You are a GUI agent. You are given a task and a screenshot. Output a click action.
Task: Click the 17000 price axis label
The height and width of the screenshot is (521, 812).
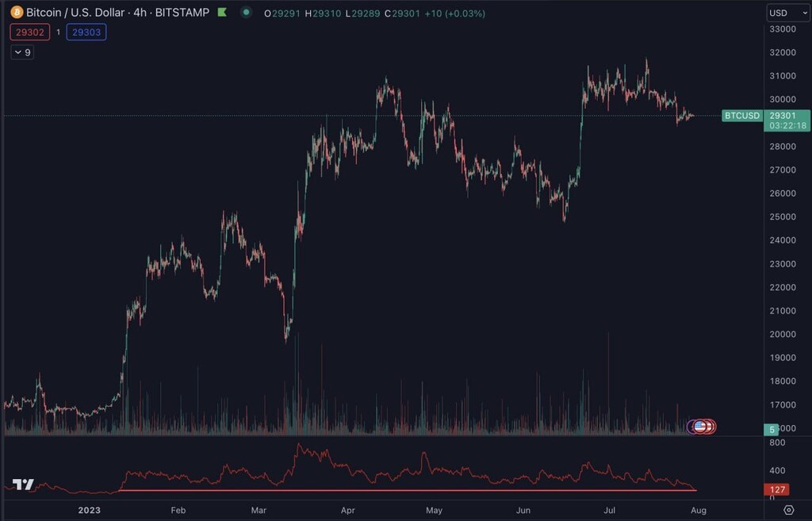tap(783, 405)
